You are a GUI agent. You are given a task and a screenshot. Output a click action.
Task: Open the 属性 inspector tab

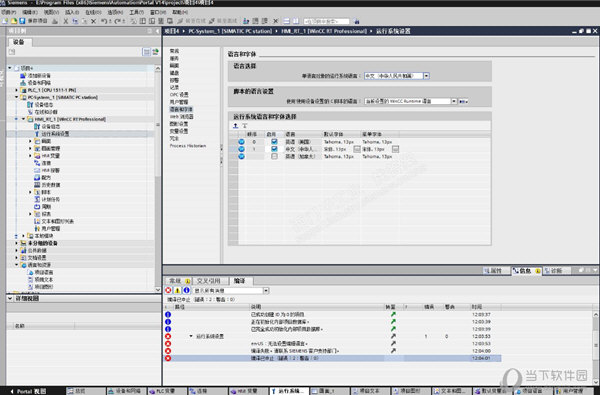point(496,271)
